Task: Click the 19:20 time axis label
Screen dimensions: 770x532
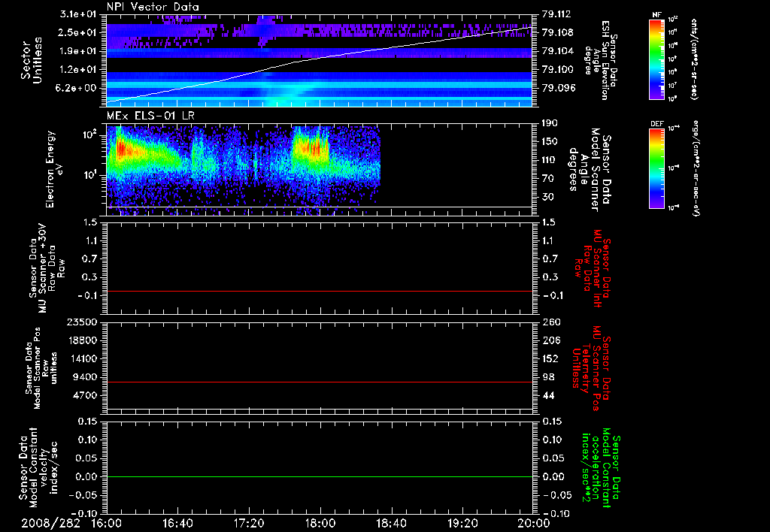Action: point(462,523)
